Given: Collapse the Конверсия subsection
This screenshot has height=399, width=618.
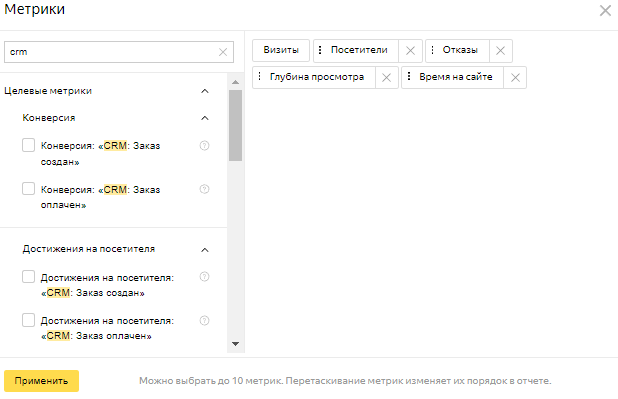Looking at the screenshot, I should tap(205, 118).
